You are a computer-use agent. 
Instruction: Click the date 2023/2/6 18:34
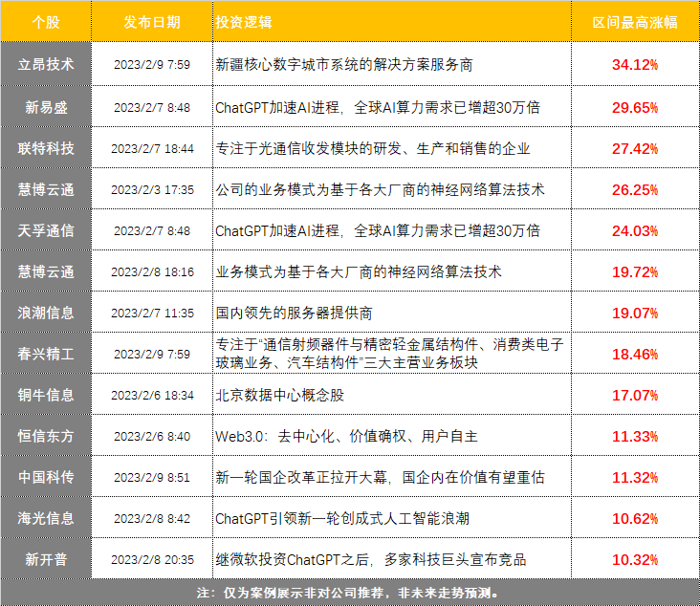pos(152,395)
